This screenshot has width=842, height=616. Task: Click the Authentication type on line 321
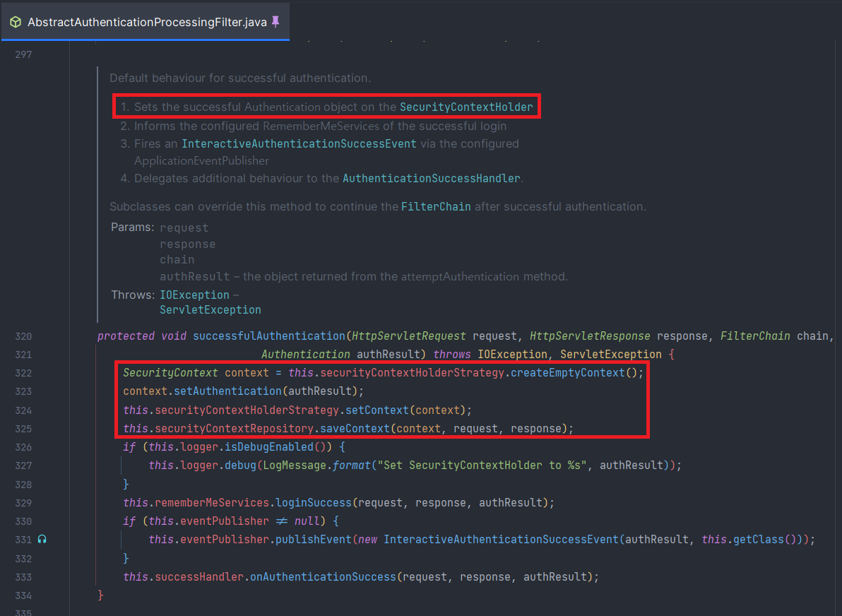[x=306, y=355]
